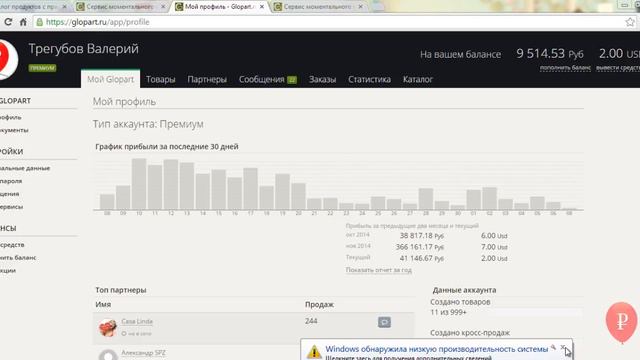Click the 'вывести средства' link
The image size is (640, 360).
click(618, 68)
